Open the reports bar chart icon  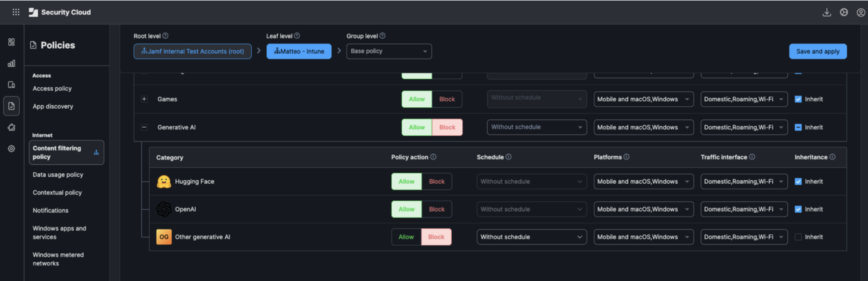pyautogui.click(x=11, y=64)
